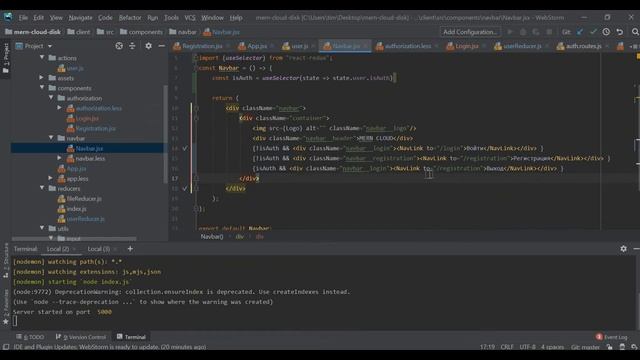
Task: Collapse the navbar folder in tree
Action: click(51, 138)
